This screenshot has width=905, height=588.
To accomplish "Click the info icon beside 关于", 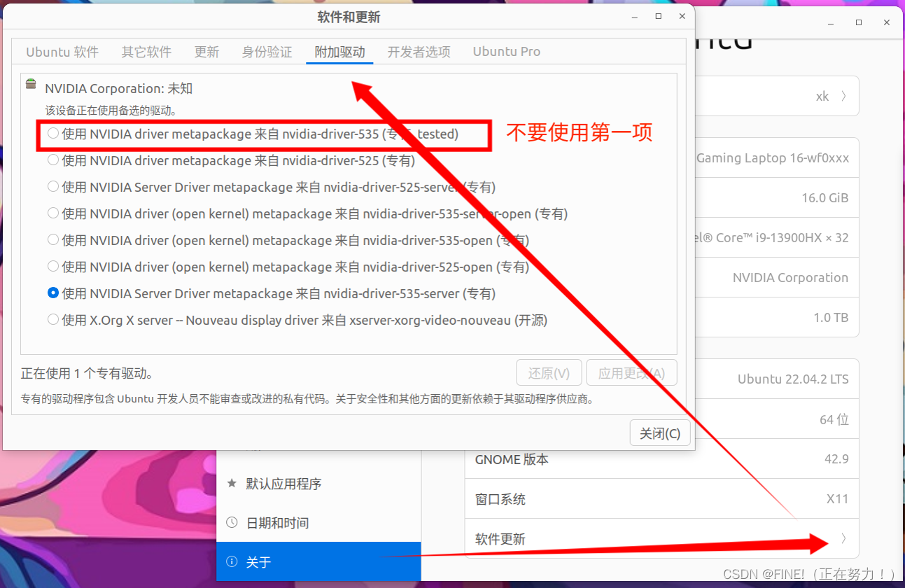I will [232, 561].
